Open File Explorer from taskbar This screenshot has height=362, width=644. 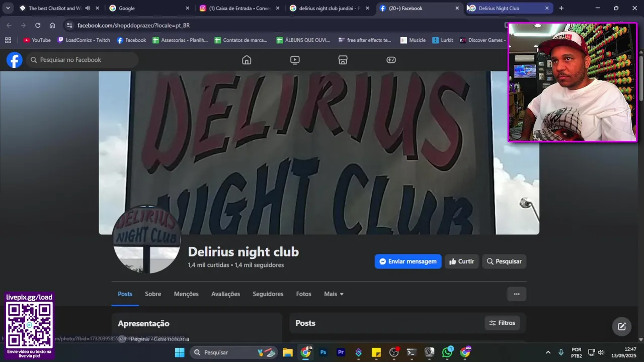287,352
